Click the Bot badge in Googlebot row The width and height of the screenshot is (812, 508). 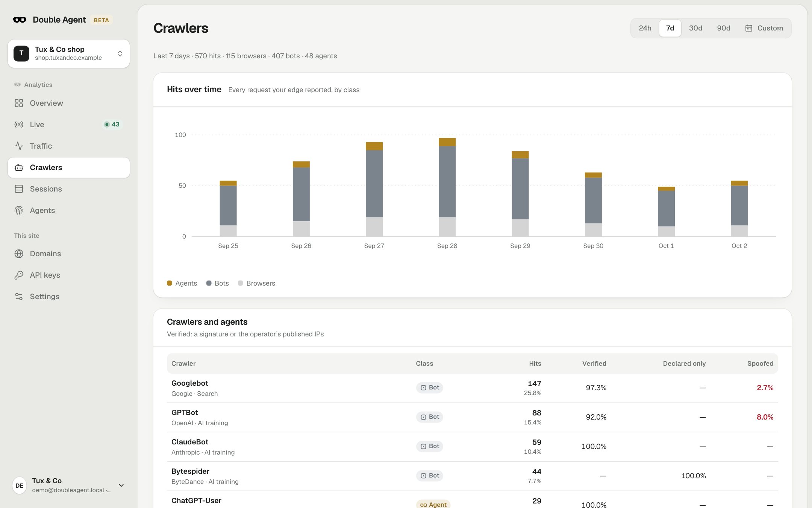[429, 388]
